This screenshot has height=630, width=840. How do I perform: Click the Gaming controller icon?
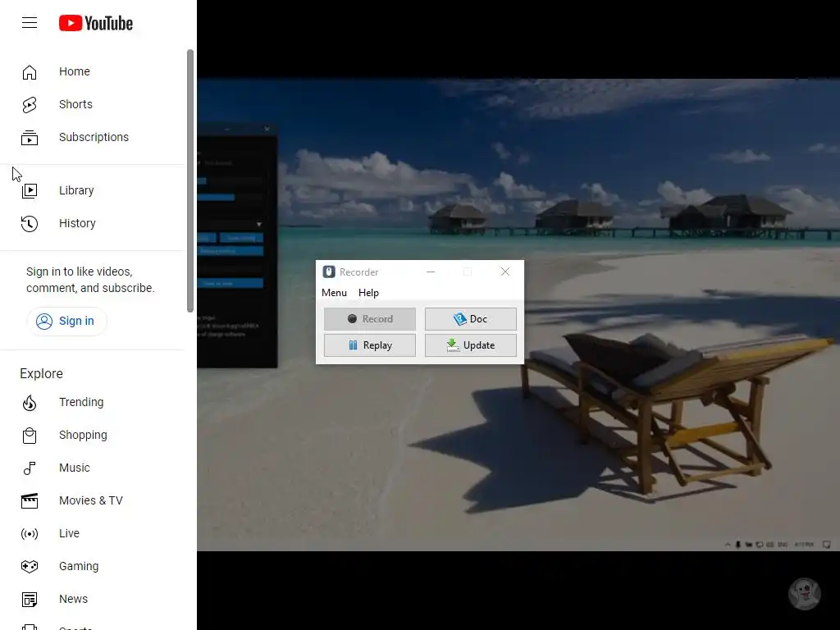(x=30, y=566)
